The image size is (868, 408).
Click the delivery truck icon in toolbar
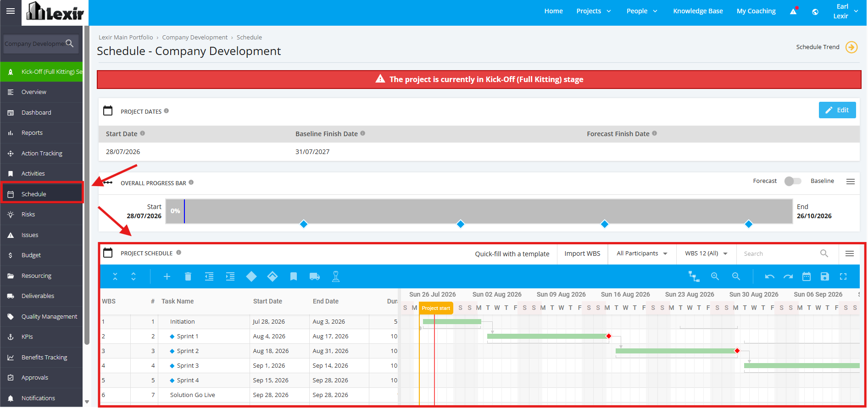pyautogui.click(x=315, y=276)
